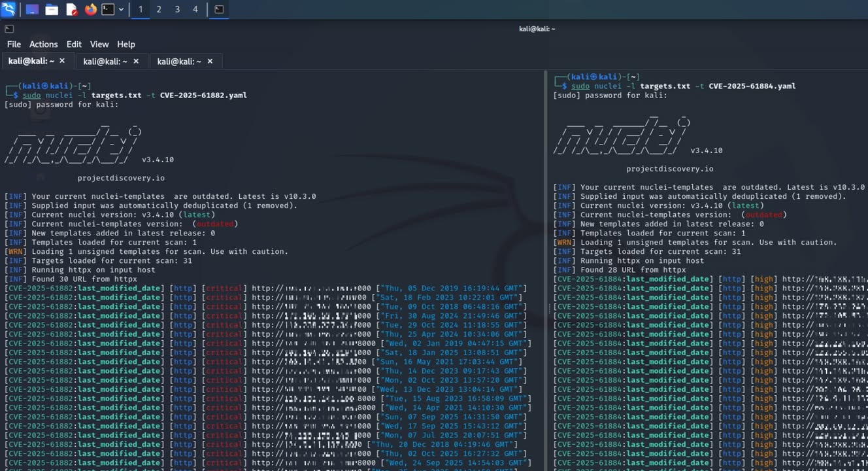The image size is (868, 471).
Task: Open the View menu
Action: click(x=99, y=44)
